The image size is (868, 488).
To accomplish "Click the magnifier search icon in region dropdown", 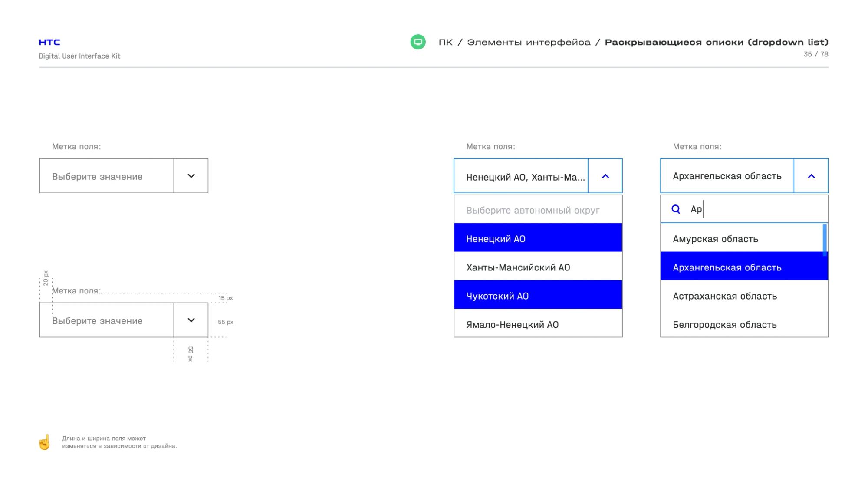I will point(676,209).
